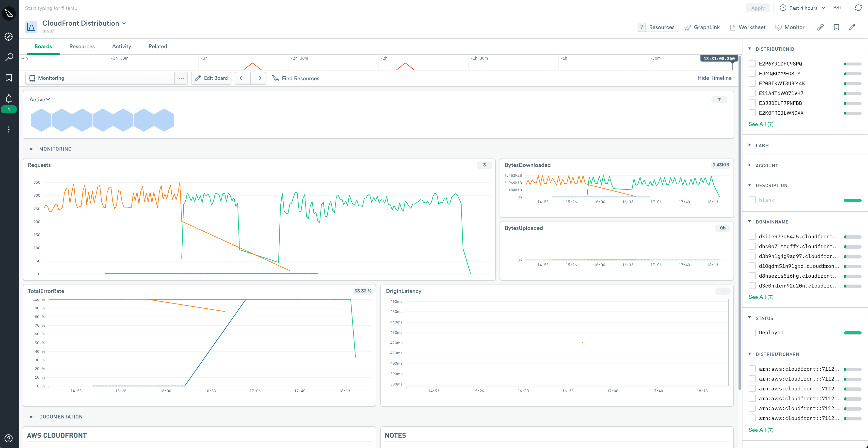Collapse the DISTRIBUTIONID filter group
868x448 pixels.
coord(749,49)
